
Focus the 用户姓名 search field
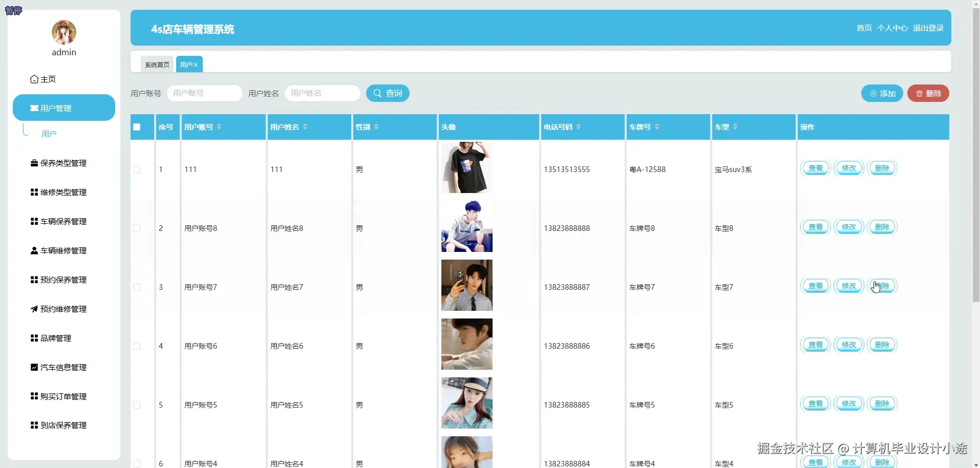[x=323, y=93]
